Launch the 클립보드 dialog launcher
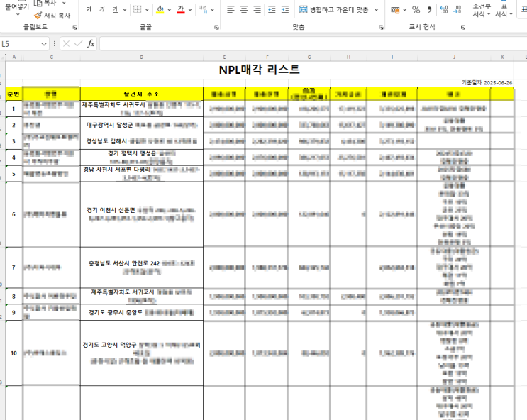This screenshot has height=420, width=527. [x=75, y=27]
